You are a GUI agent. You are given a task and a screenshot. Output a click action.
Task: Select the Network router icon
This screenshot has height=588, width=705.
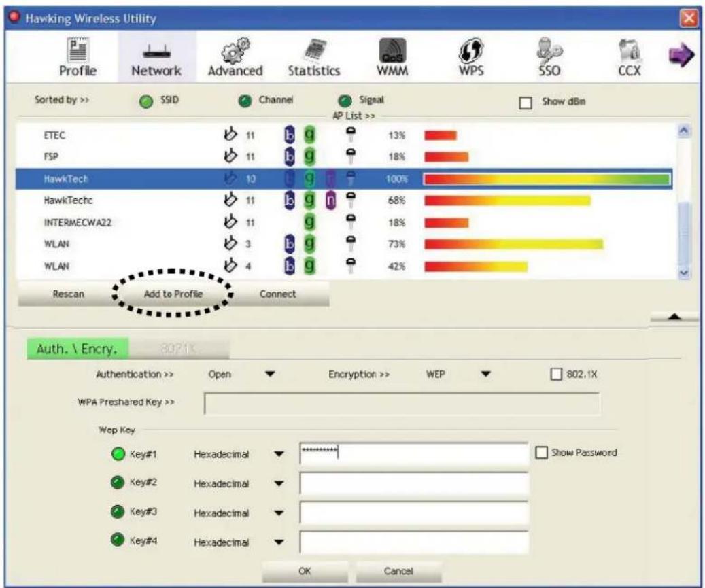pos(156,51)
